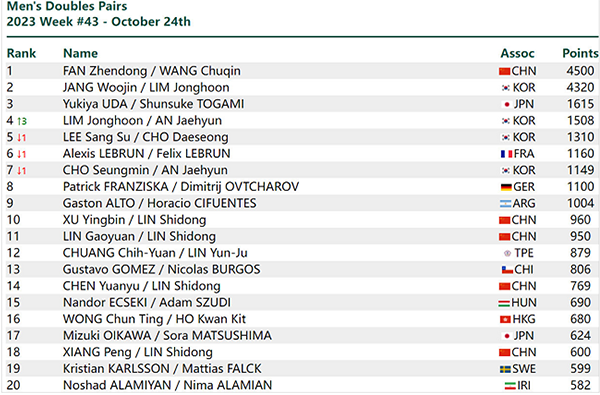Click the Sweden flag icon next to SWE
The image size is (600, 395).
pyautogui.click(x=505, y=369)
